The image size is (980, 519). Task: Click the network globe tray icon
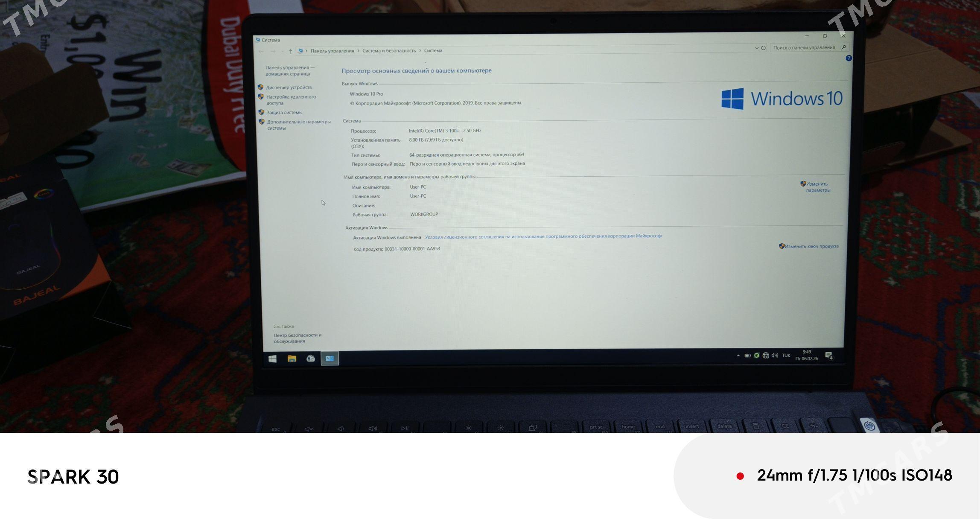766,356
